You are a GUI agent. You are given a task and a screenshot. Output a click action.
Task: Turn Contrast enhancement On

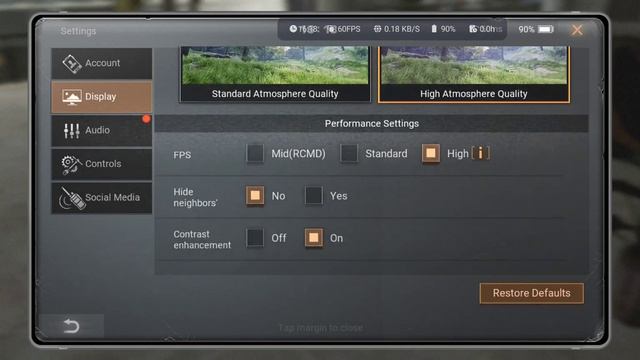pos(313,238)
